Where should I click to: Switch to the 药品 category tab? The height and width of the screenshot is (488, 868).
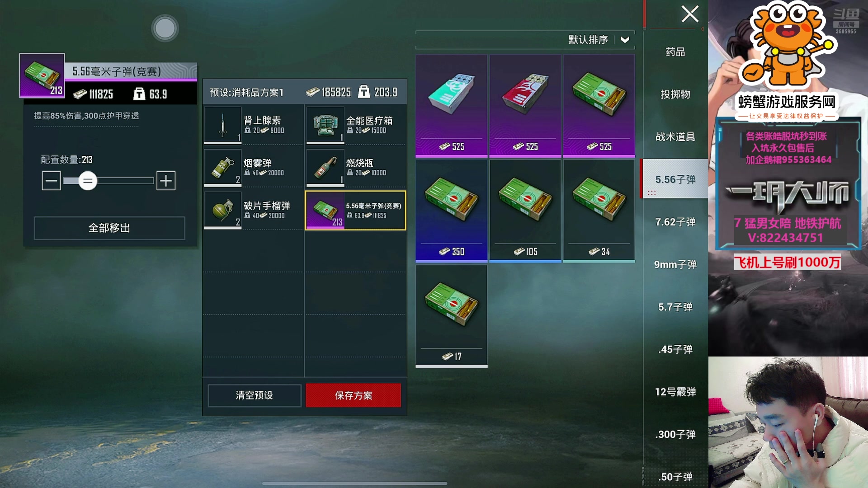coord(675,52)
